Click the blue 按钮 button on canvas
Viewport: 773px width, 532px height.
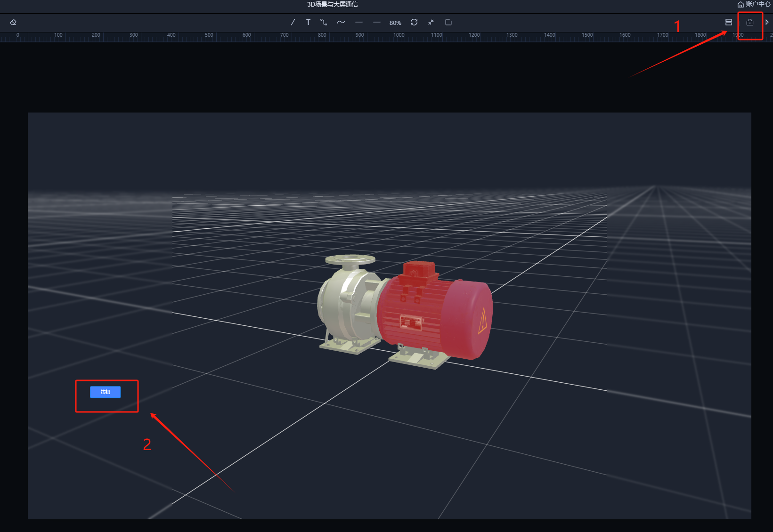click(x=106, y=392)
